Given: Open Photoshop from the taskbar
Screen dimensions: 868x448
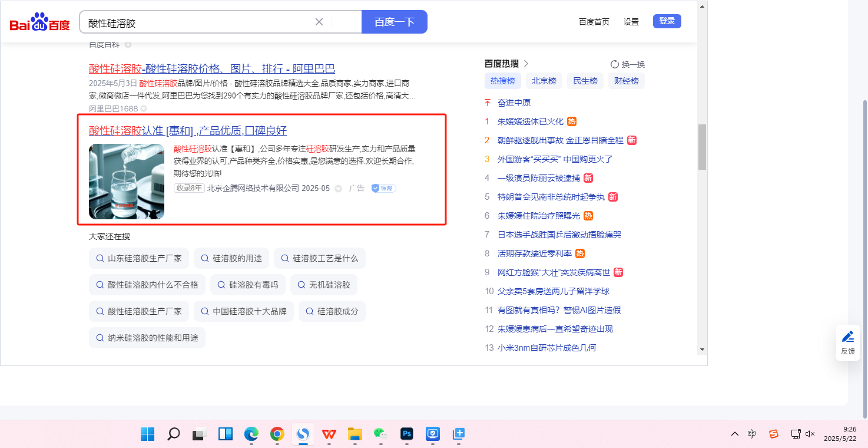Looking at the screenshot, I should pos(406,434).
